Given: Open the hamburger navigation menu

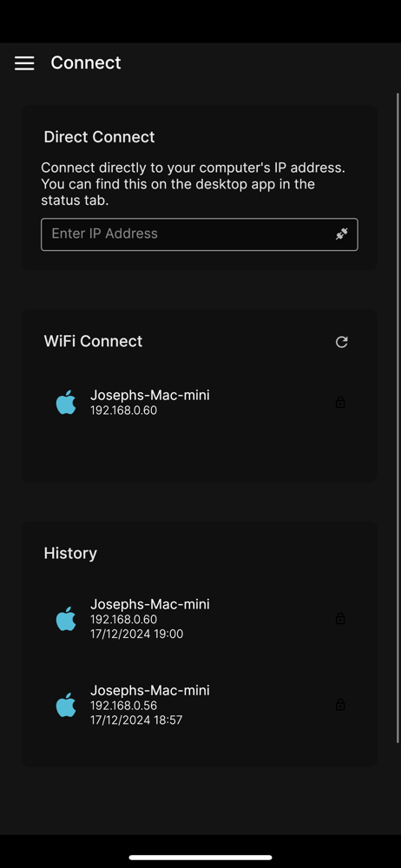Looking at the screenshot, I should (24, 63).
